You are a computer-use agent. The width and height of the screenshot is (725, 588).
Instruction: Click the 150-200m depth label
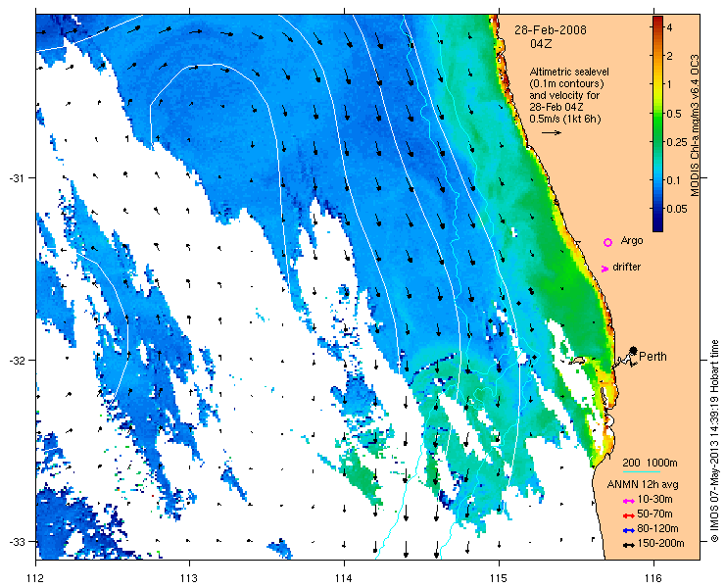pos(659,544)
